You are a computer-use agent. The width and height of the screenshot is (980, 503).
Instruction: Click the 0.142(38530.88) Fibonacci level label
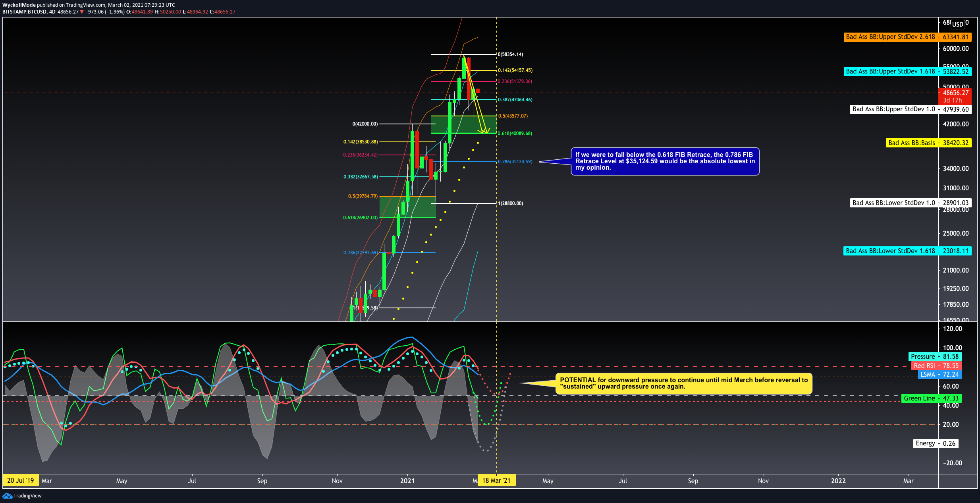coord(361,142)
